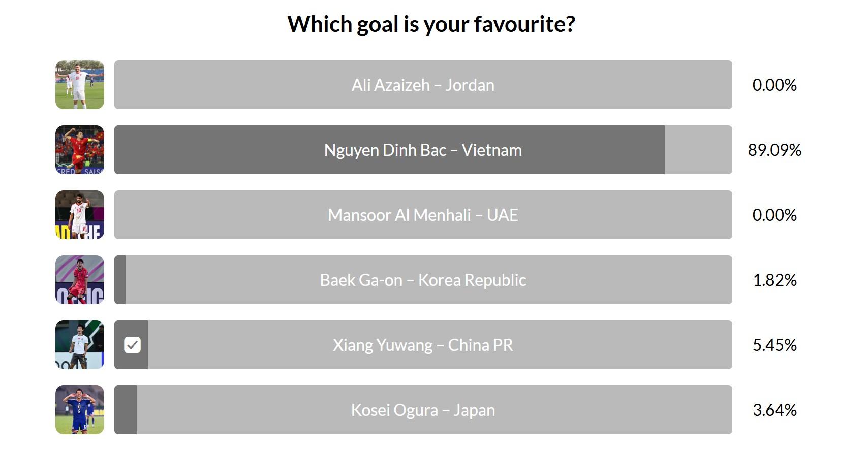Click the 89.09% result for Vietnam
The width and height of the screenshot is (868, 455).
tap(774, 150)
